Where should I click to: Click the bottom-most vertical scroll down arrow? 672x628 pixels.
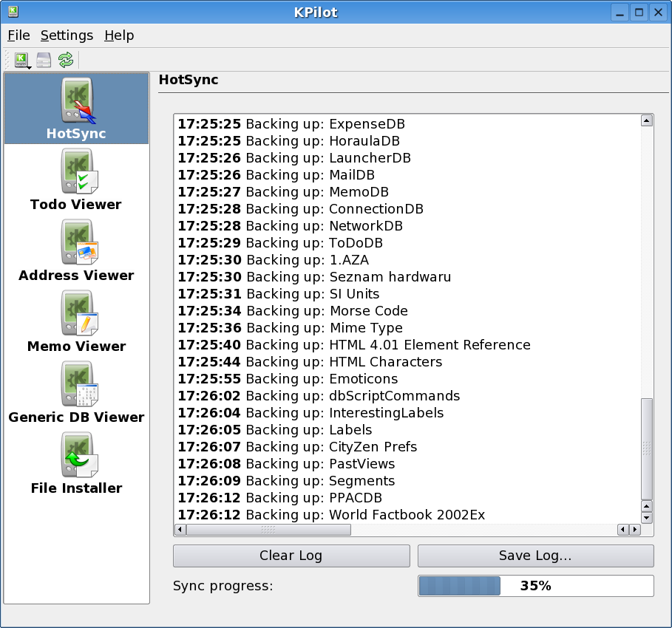pyautogui.click(x=647, y=517)
